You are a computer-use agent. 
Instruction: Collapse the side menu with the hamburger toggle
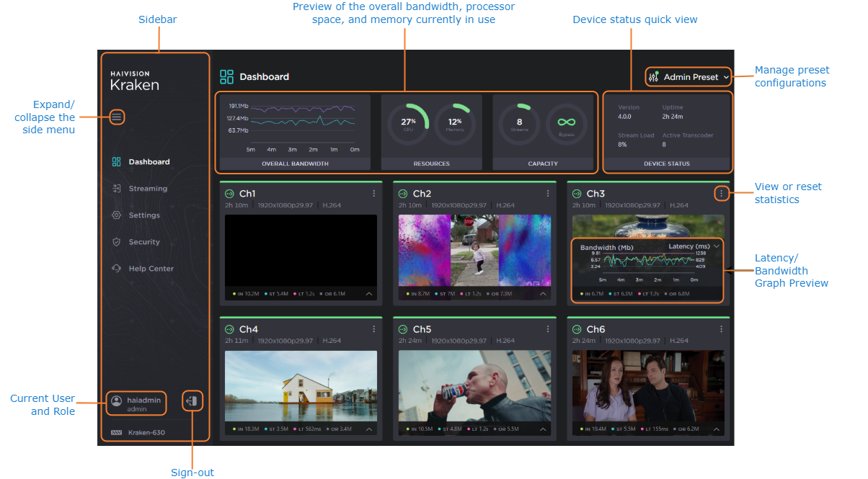pos(116,116)
